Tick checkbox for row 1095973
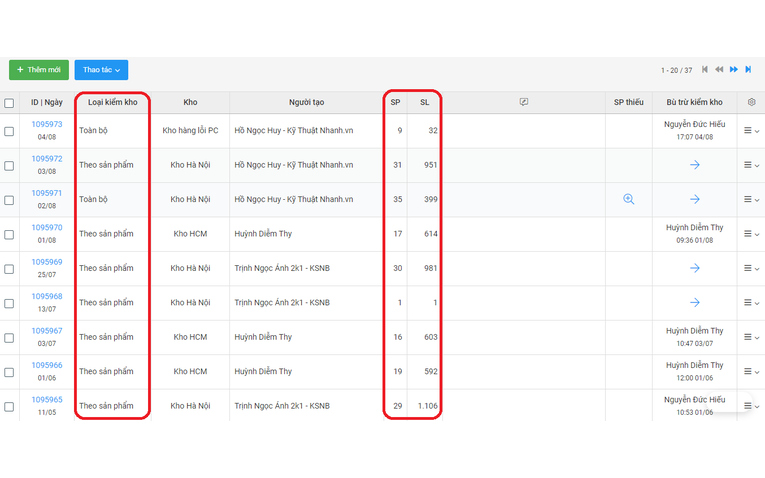Image resolution: width=765 pixels, height=478 pixels. pos(9,131)
